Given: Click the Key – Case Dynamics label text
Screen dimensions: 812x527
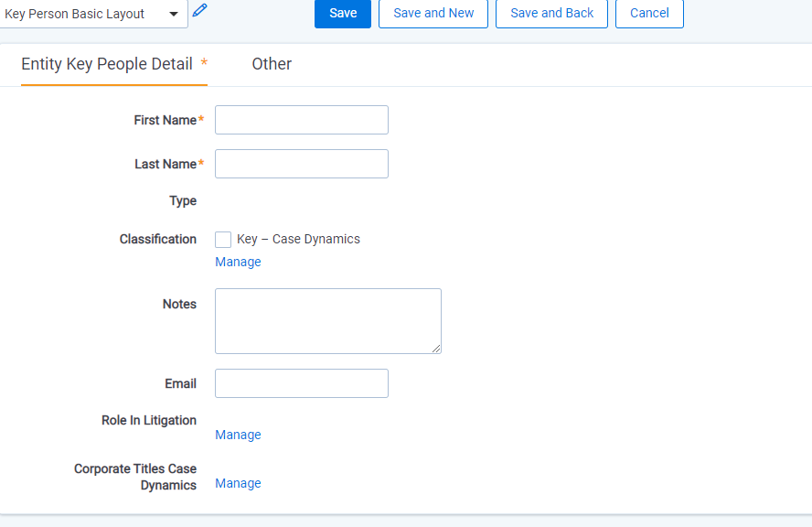Looking at the screenshot, I should (x=298, y=239).
